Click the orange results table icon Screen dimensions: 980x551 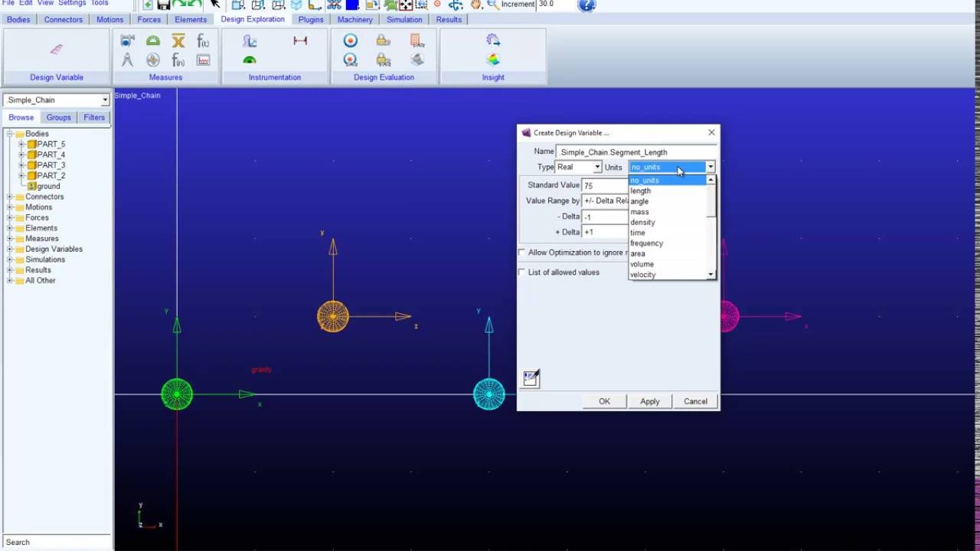[x=416, y=41]
